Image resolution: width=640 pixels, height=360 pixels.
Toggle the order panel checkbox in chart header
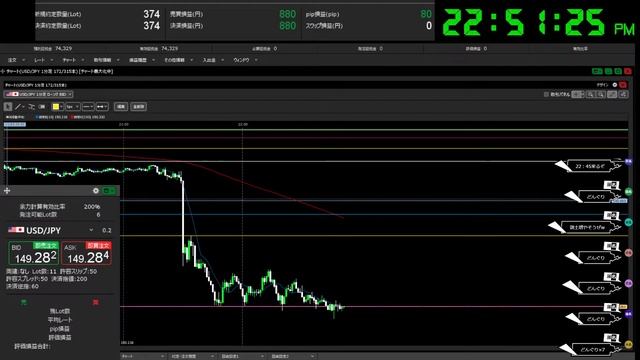[546, 94]
